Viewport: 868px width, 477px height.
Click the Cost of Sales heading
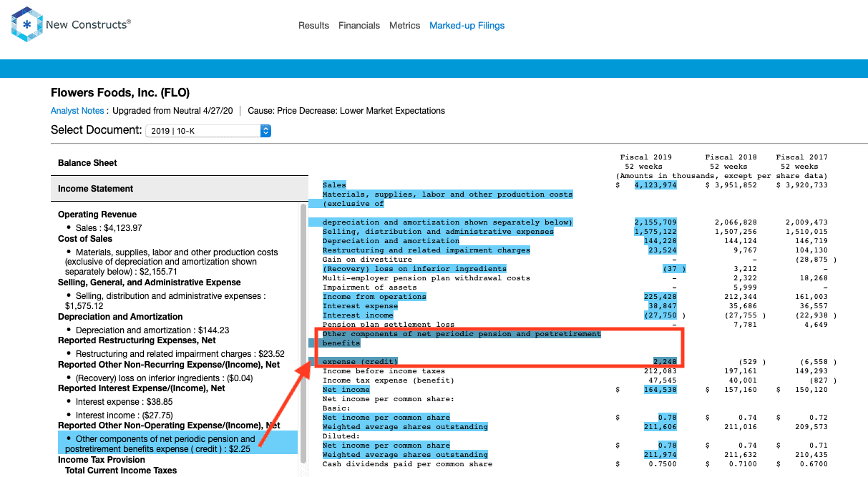85,239
